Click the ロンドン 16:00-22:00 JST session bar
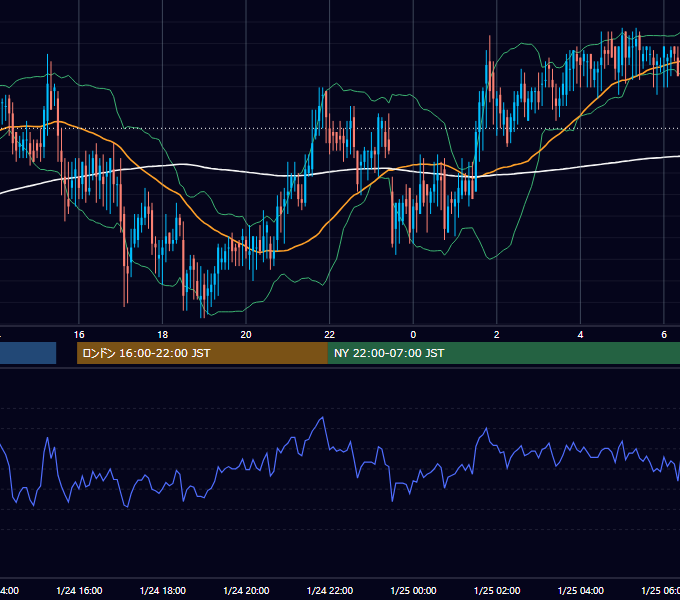 point(202,353)
